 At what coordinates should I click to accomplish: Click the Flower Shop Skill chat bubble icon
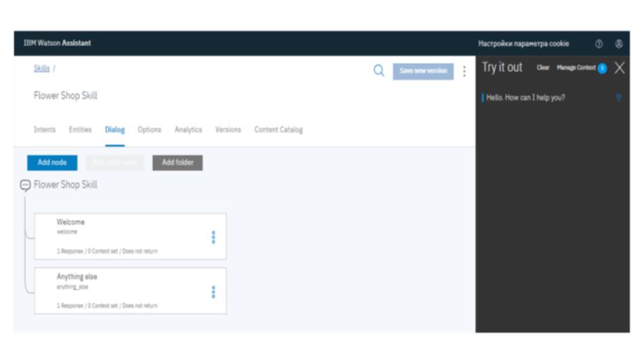pyautogui.click(x=25, y=185)
